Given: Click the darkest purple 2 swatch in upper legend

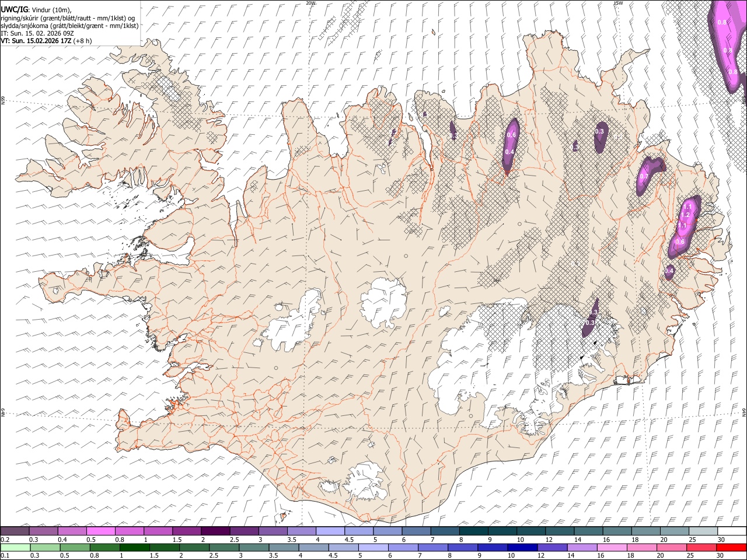Looking at the screenshot, I should [x=215, y=531].
